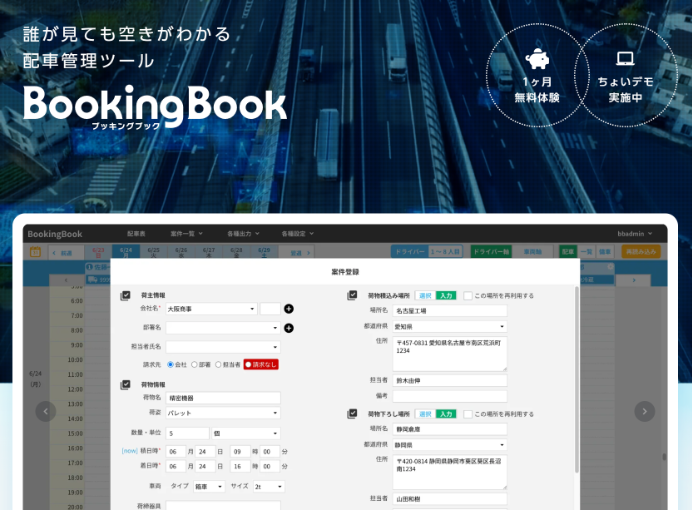Select the 6/24 date tab
The height and width of the screenshot is (510, 692).
tap(126, 252)
